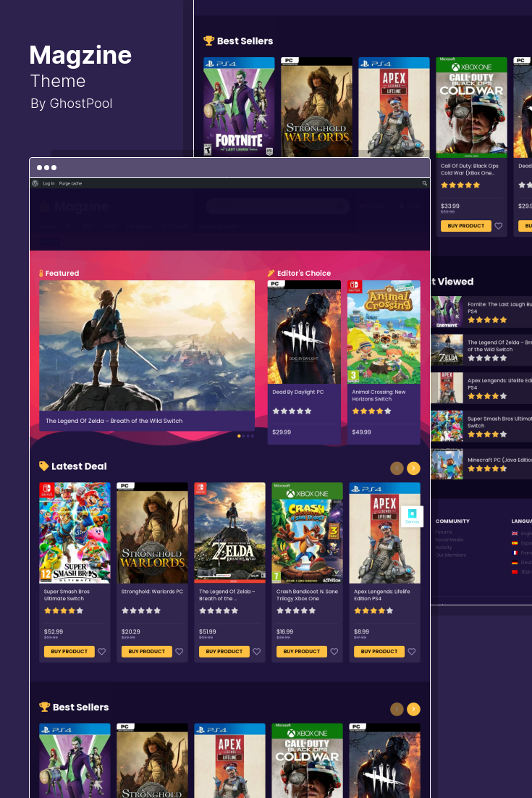This screenshot has height=798, width=532.
Task: Wishlist heart beside Call Of Duty Buy Product
Action: click(499, 226)
